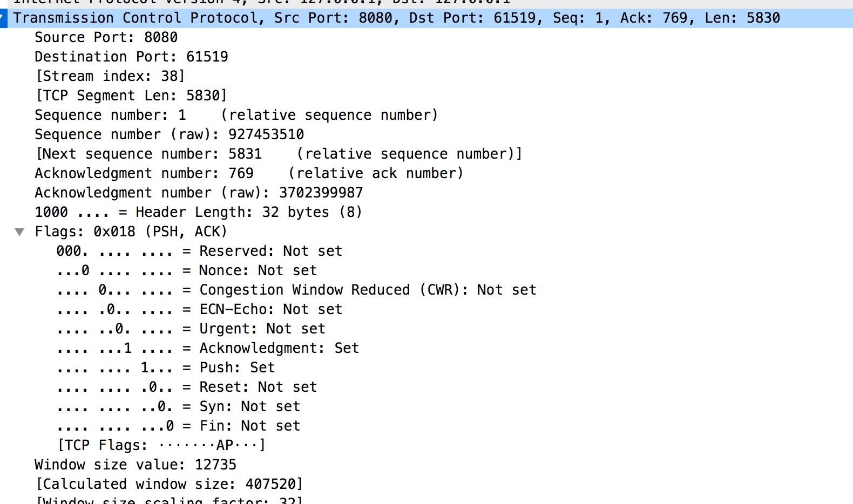Select the TCP Segment Len: 5830 line

131,96
